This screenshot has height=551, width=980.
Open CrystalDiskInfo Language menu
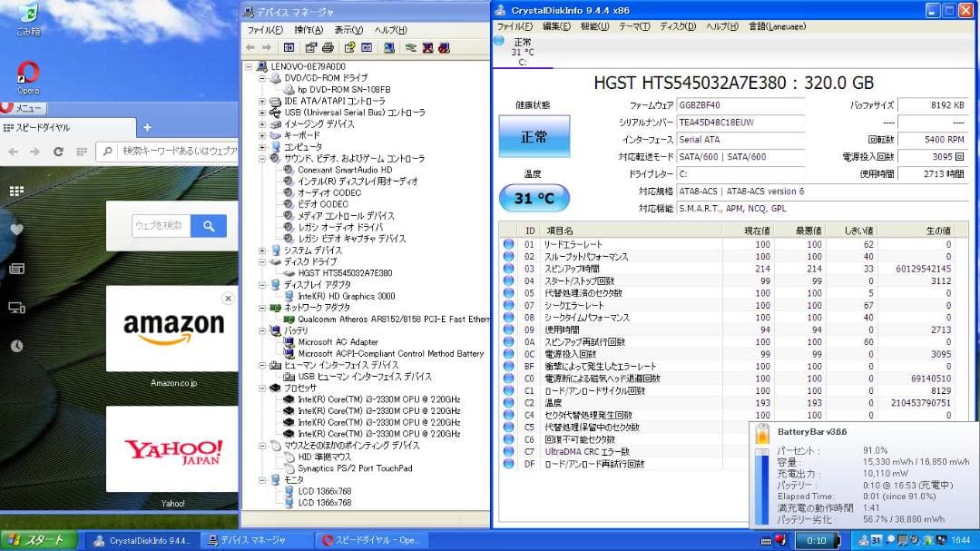point(777,26)
